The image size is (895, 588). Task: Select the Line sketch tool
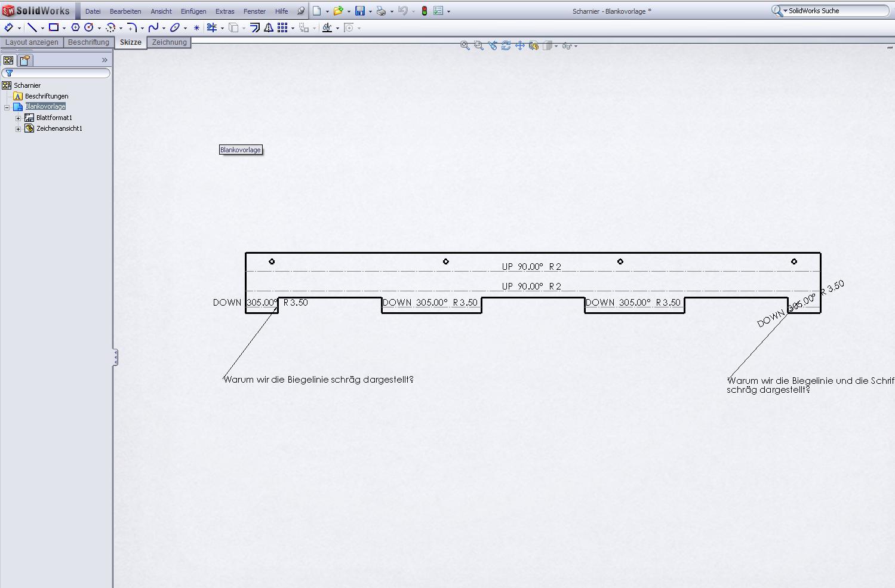32,27
